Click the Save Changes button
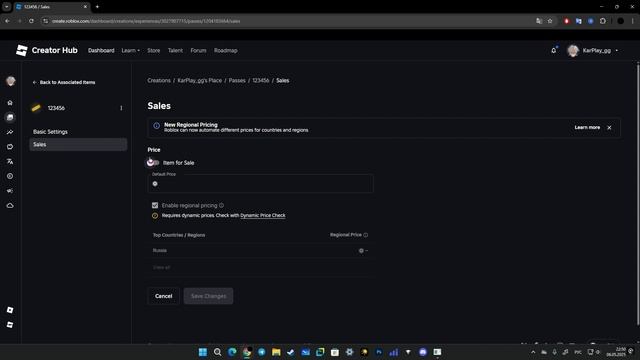The height and width of the screenshot is (360, 640). coord(208,296)
